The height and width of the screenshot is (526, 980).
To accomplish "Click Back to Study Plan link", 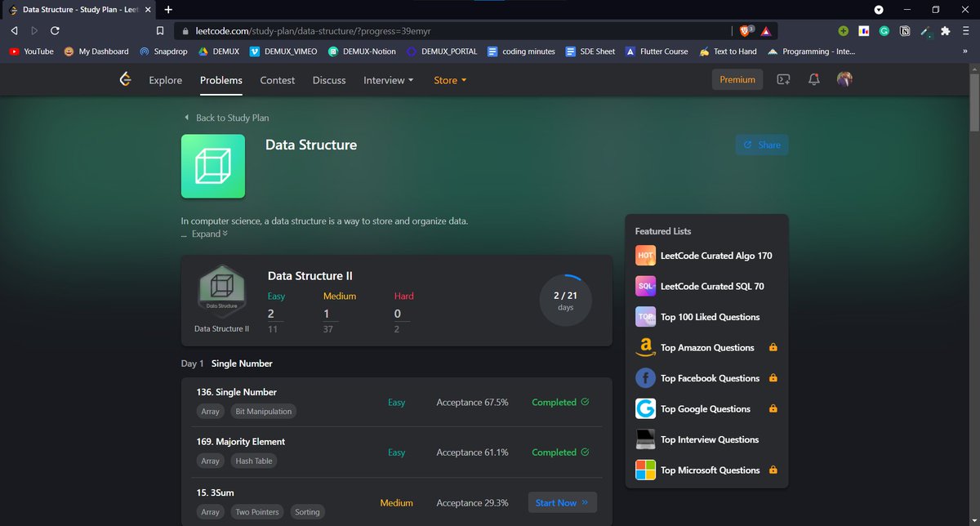I will click(x=226, y=118).
